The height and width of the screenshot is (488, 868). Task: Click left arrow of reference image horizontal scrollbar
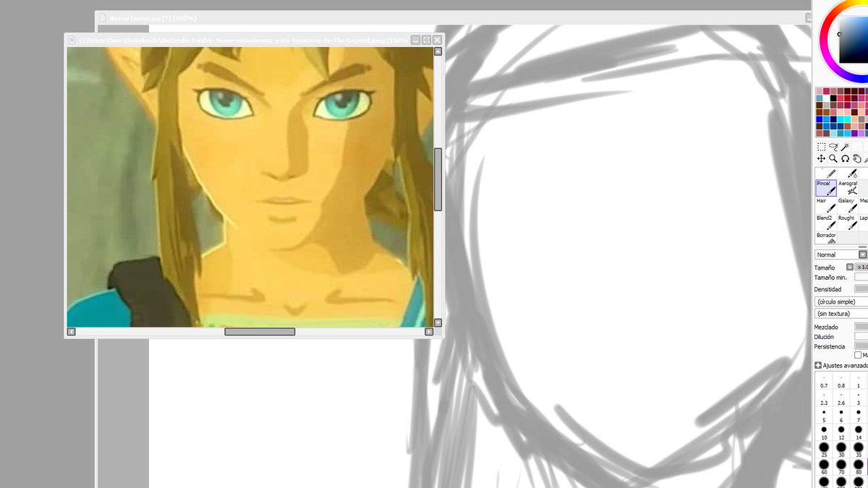pos(71,332)
